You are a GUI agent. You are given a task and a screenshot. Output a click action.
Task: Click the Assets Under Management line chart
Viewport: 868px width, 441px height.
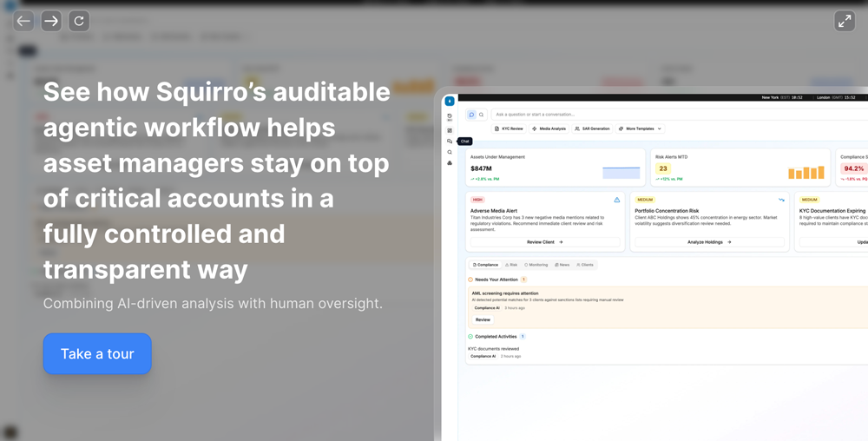tap(621, 173)
